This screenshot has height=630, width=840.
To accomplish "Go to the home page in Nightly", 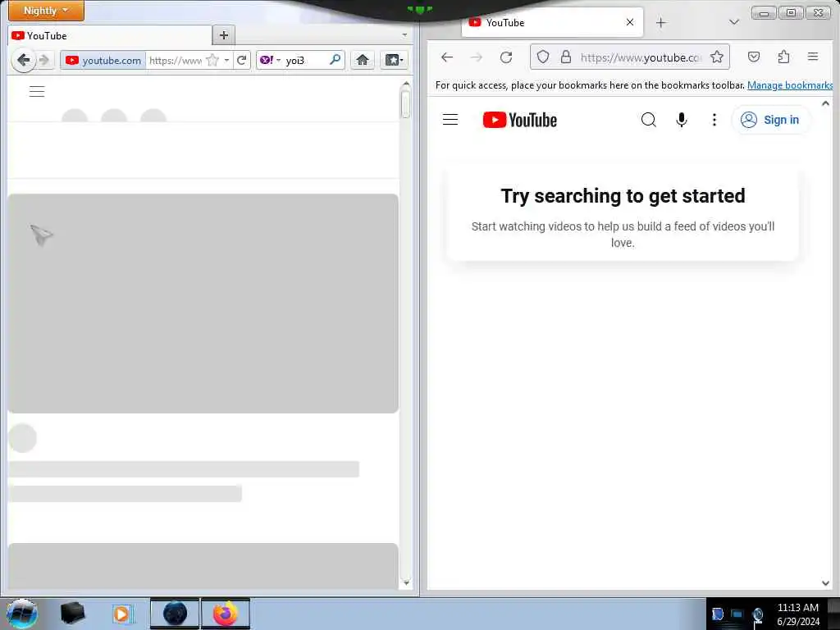I will [363, 60].
